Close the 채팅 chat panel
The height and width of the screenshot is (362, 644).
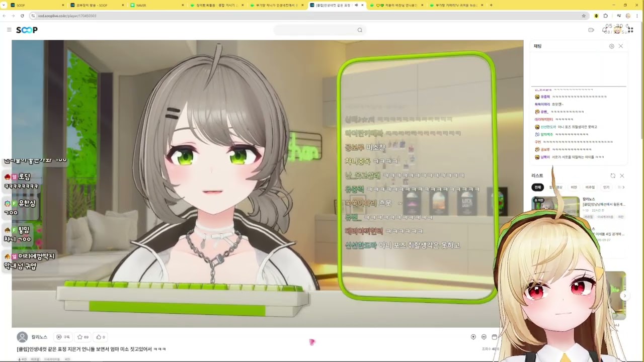click(x=621, y=46)
